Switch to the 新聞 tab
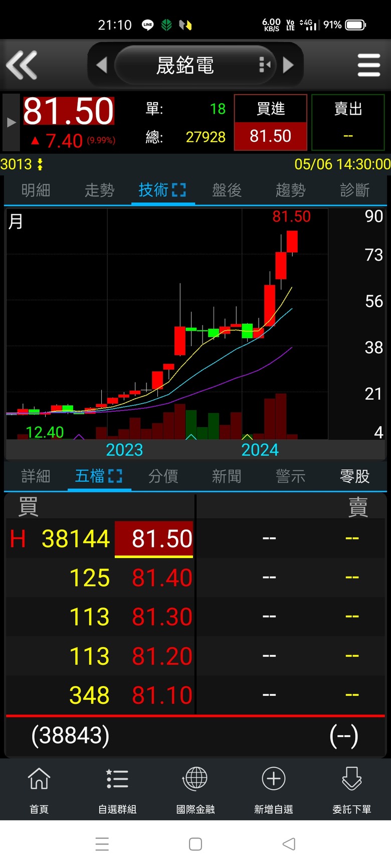 [x=227, y=476]
